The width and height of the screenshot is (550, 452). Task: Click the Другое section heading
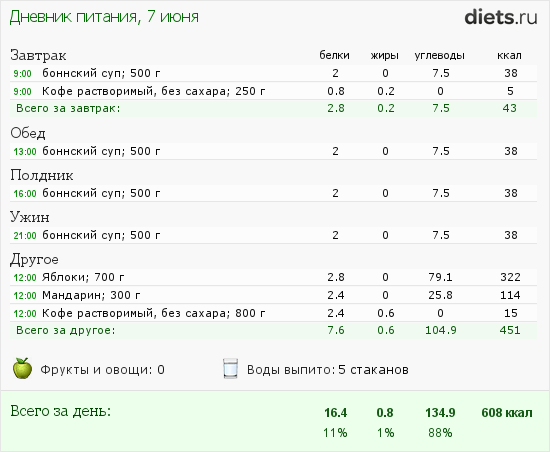pos(34,260)
